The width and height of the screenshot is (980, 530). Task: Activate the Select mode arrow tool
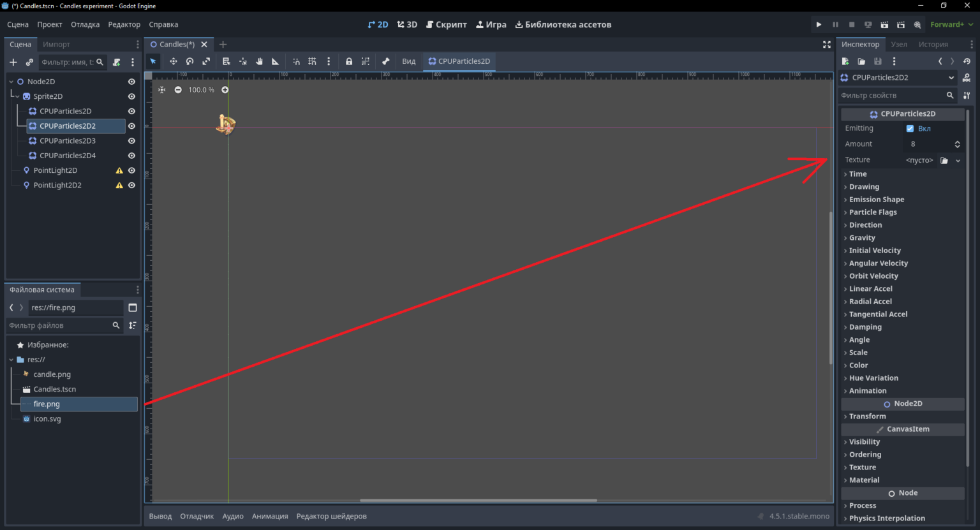click(x=153, y=61)
